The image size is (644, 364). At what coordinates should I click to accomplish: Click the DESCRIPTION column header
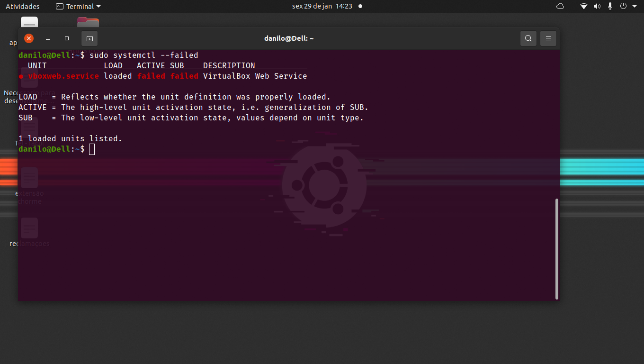tap(229, 65)
